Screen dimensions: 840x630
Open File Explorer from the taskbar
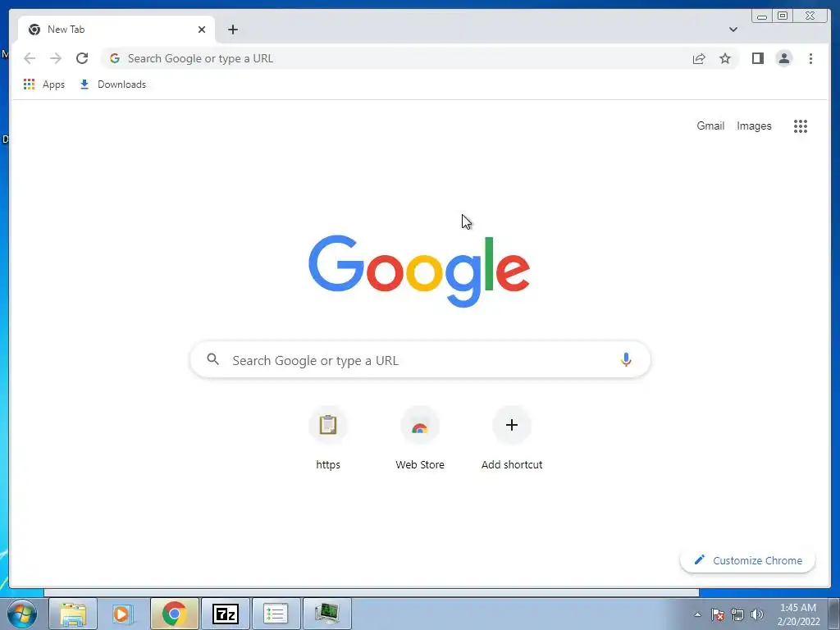pyautogui.click(x=73, y=614)
